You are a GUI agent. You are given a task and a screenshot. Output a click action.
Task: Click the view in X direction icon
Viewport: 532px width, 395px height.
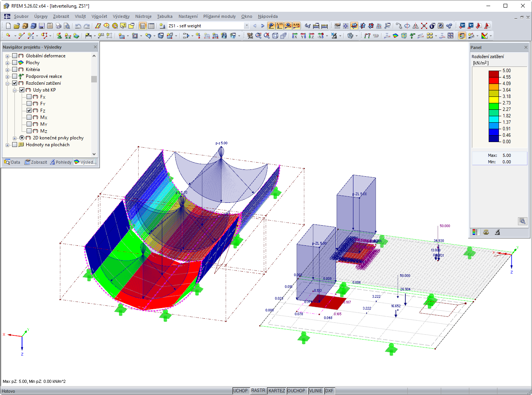click(x=295, y=36)
